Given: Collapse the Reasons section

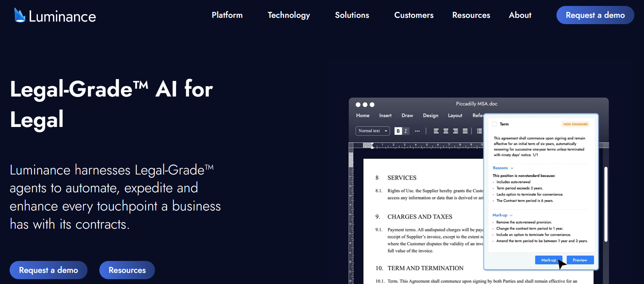Looking at the screenshot, I should 512,168.
